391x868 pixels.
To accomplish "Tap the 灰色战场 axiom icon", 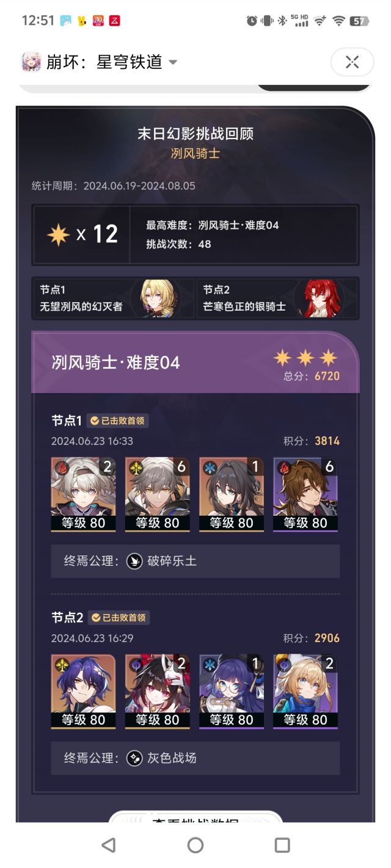I will (x=134, y=758).
